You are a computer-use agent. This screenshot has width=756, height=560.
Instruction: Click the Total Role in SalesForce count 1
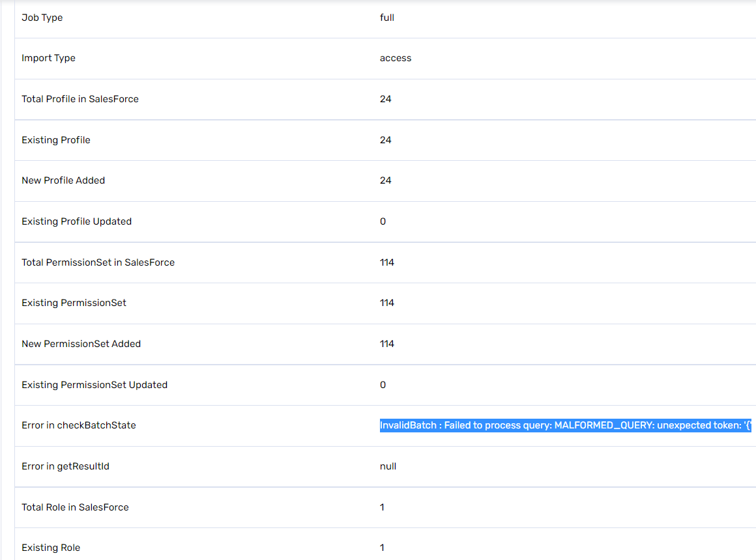click(x=383, y=507)
